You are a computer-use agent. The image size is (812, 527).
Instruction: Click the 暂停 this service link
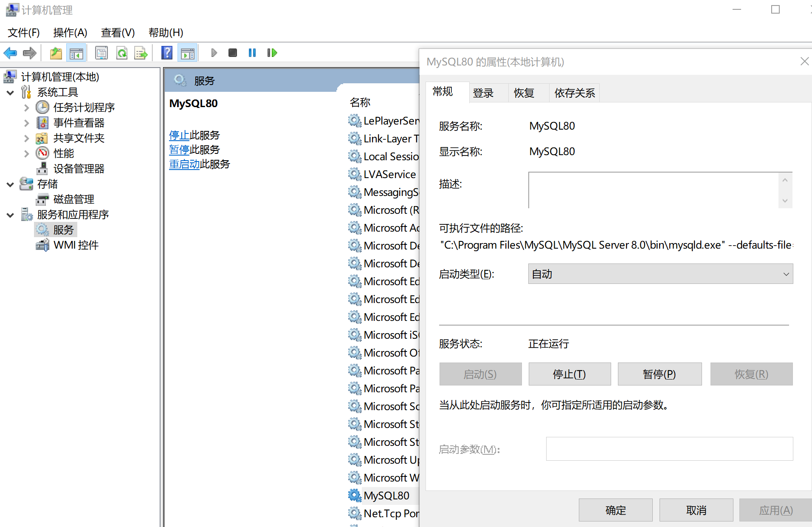coord(179,150)
